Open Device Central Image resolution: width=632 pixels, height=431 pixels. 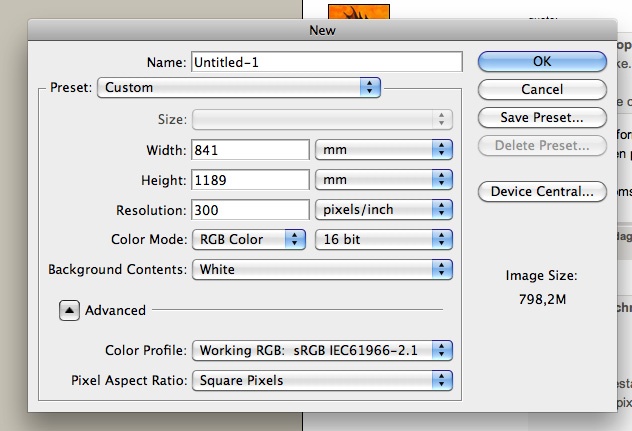click(x=542, y=191)
